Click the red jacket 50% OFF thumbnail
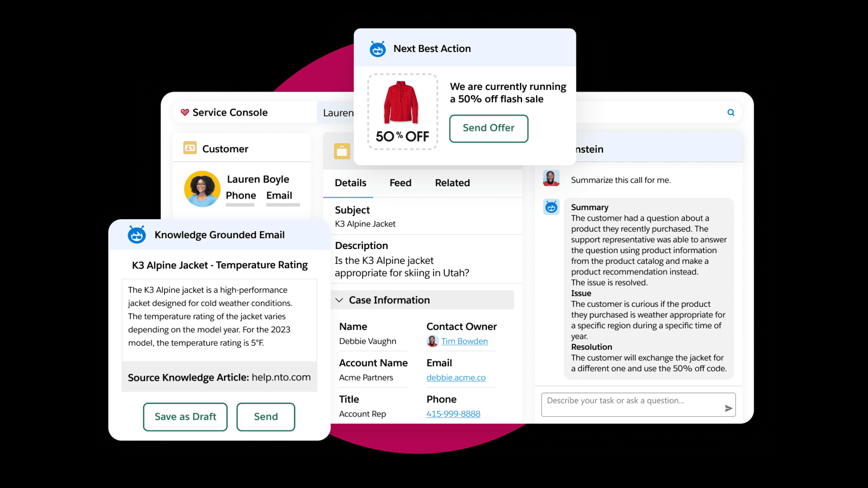868x488 pixels. click(x=402, y=111)
